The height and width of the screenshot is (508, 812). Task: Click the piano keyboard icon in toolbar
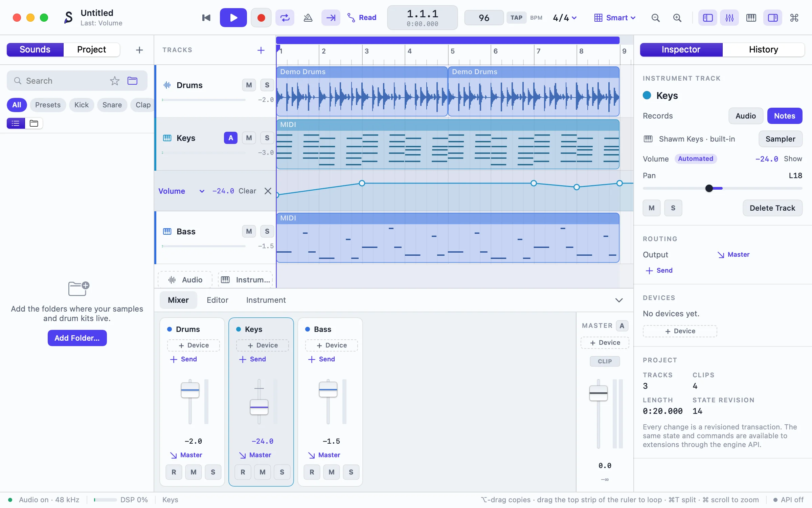(751, 18)
